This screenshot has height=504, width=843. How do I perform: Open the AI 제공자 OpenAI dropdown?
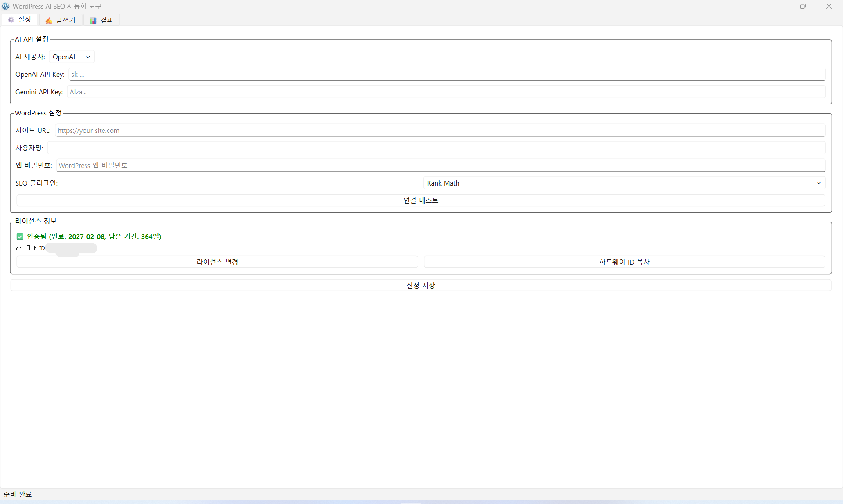pyautogui.click(x=71, y=57)
